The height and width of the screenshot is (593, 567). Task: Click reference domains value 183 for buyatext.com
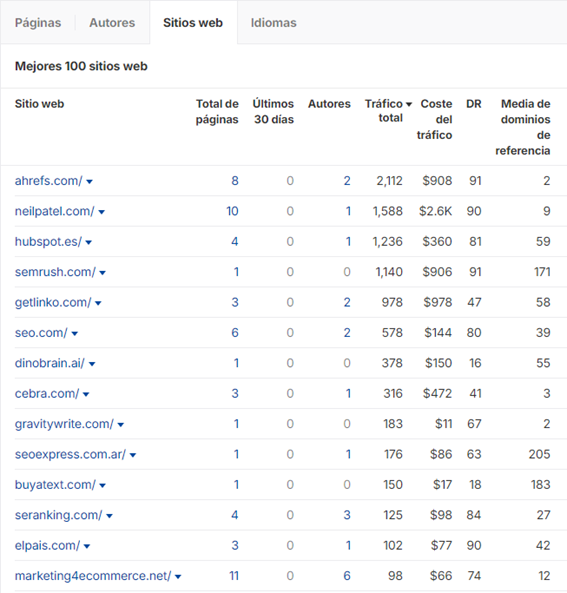coord(540,484)
